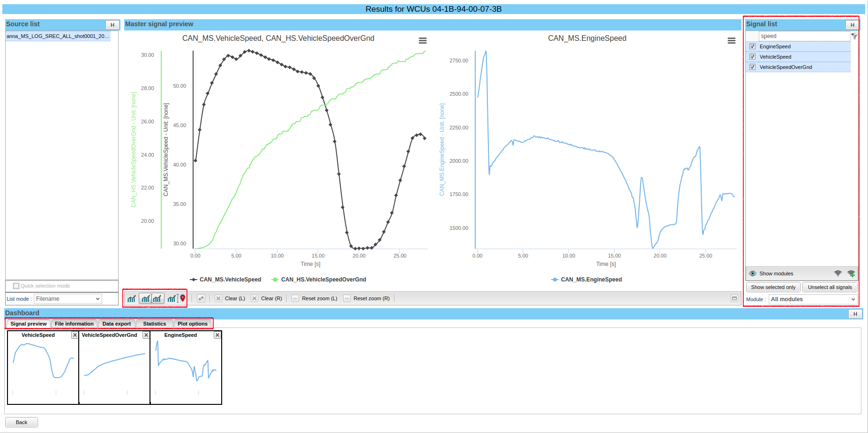This screenshot has width=868, height=433.
Task: Click the Back button
Action: [22, 422]
